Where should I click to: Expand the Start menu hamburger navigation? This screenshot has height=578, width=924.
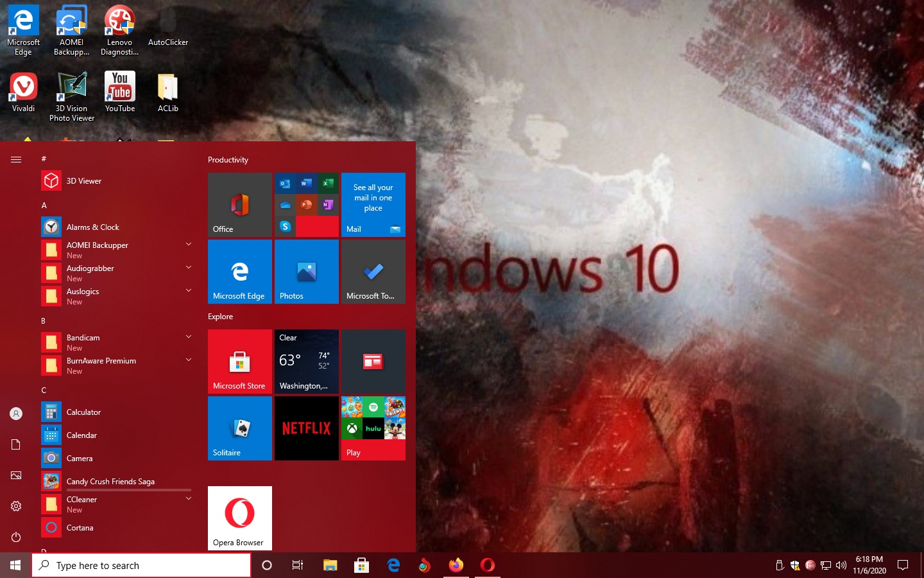[x=16, y=159]
